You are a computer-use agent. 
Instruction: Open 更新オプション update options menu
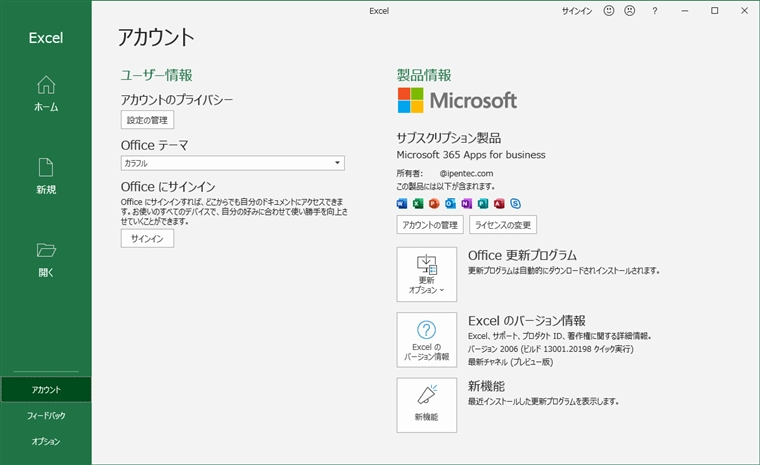(427, 274)
